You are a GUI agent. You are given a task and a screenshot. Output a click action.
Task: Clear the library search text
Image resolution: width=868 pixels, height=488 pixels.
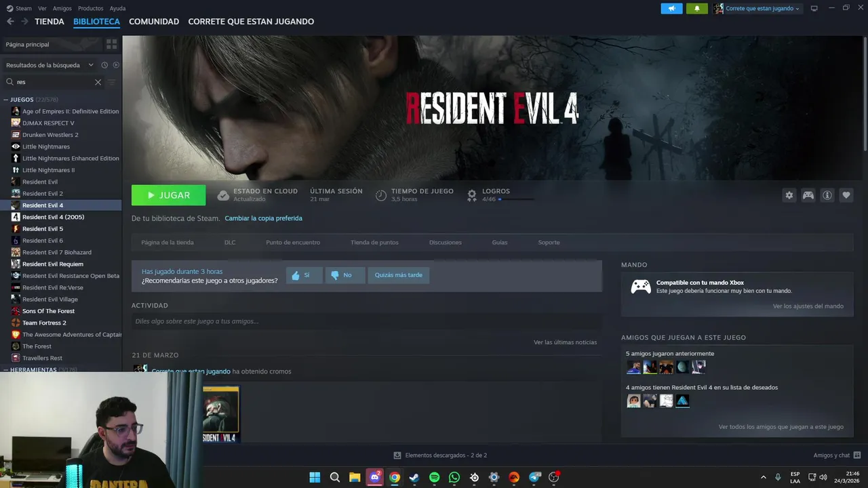pos(98,82)
